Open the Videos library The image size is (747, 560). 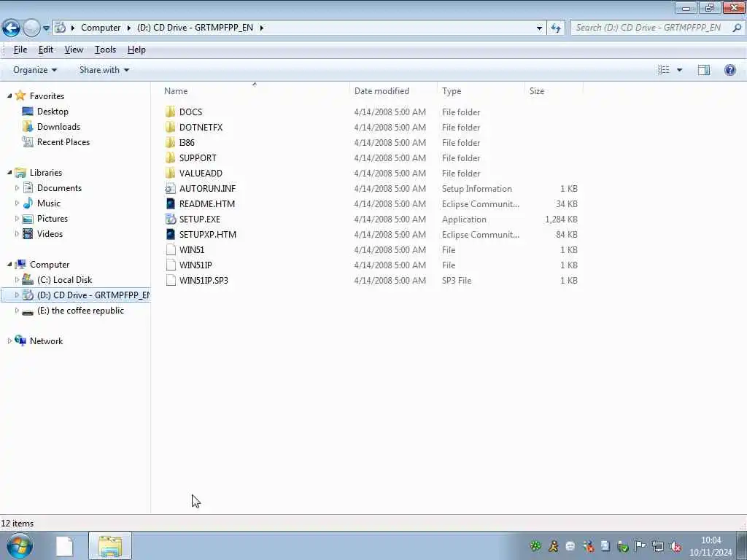point(50,234)
